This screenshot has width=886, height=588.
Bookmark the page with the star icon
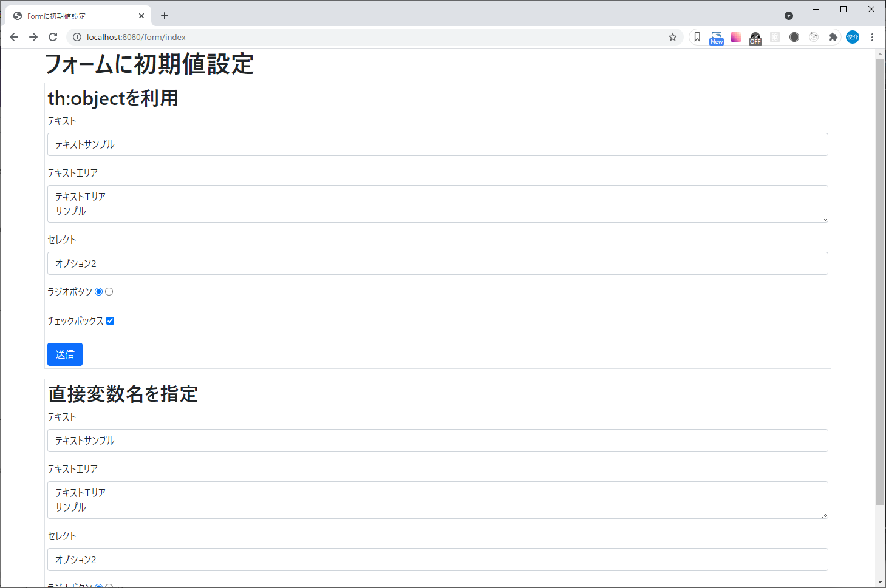pyautogui.click(x=672, y=37)
